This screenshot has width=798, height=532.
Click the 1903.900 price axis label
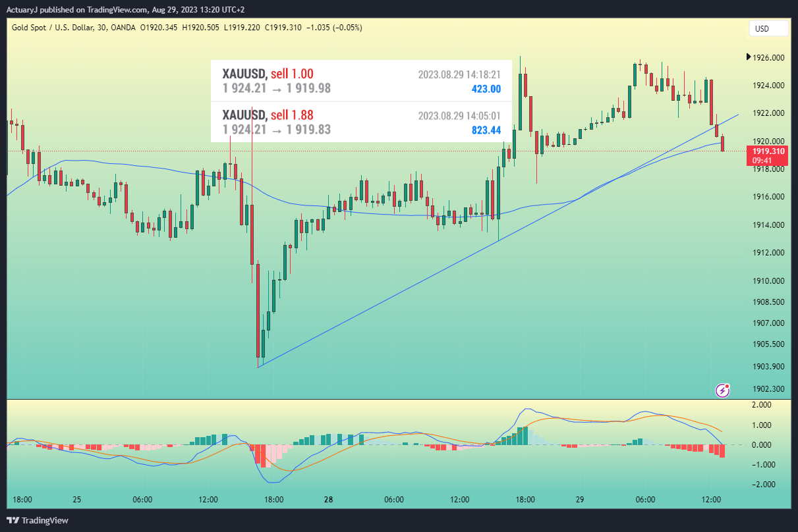[x=768, y=366]
